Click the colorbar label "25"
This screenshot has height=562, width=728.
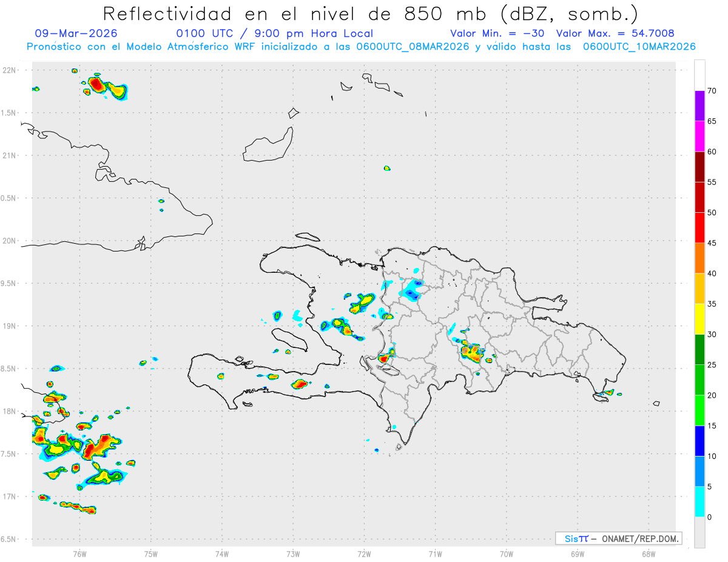(712, 365)
